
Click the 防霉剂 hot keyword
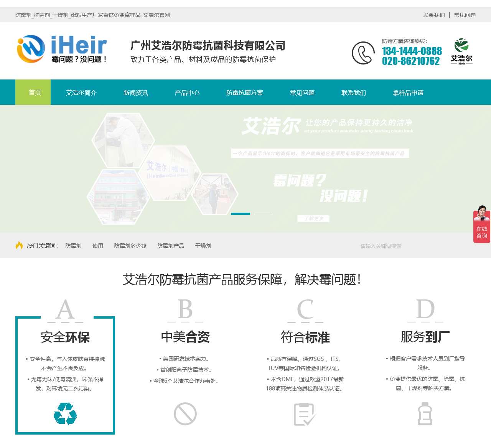coord(73,246)
